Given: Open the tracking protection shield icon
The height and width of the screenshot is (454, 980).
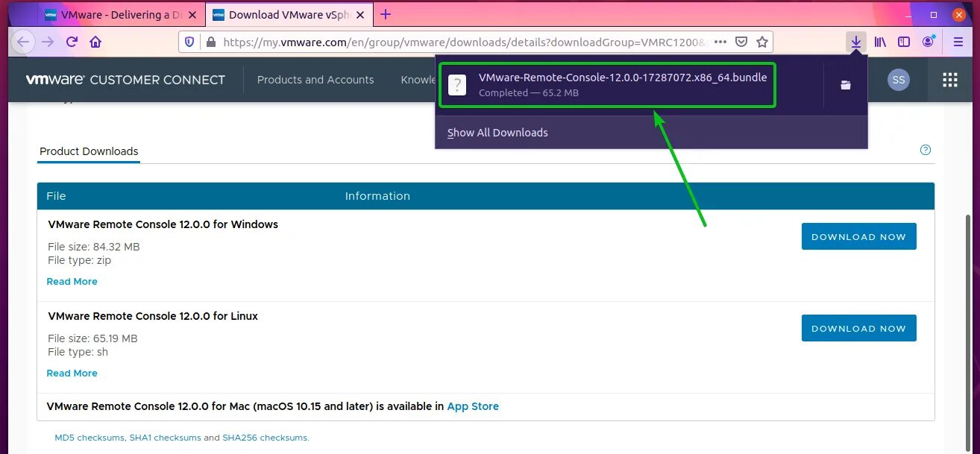Looking at the screenshot, I should (x=189, y=42).
